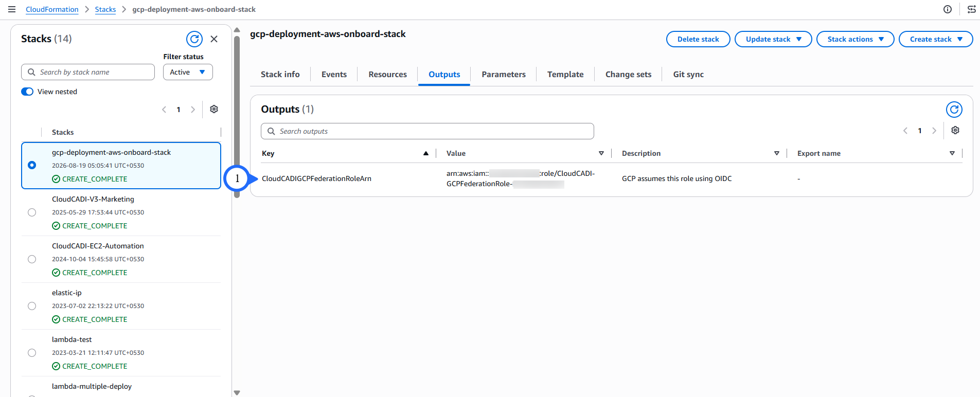Click CREATE_COMPLETE status of elastic-ip stack
The width and height of the screenshot is (980, 397).
[90, 319]
